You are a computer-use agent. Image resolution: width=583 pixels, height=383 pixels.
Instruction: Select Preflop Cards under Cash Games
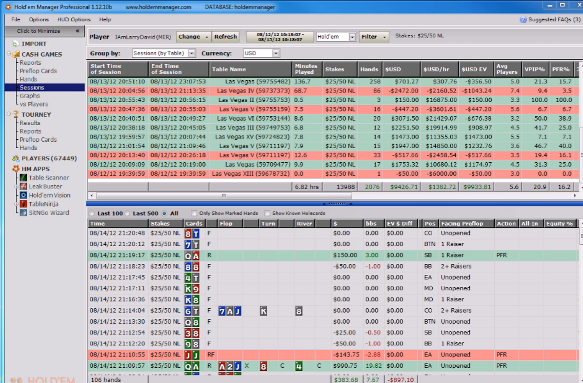(x=38, y=71)
